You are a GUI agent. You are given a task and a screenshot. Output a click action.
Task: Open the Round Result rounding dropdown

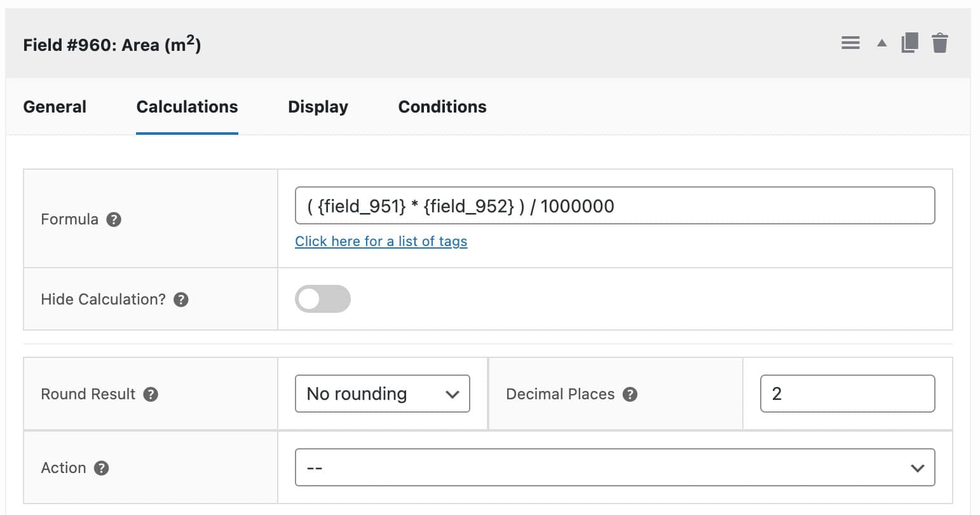[382, 394]
